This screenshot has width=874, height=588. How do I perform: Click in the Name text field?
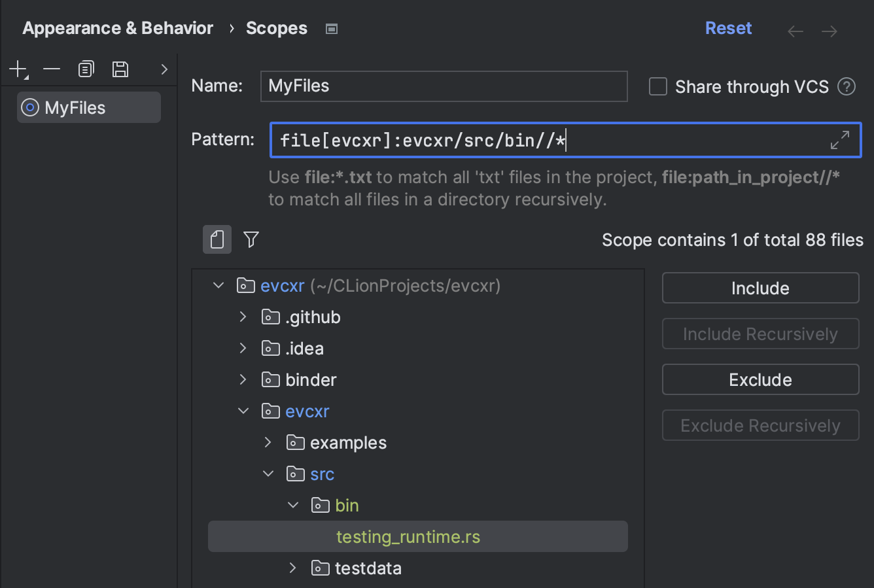coord(444,86)
